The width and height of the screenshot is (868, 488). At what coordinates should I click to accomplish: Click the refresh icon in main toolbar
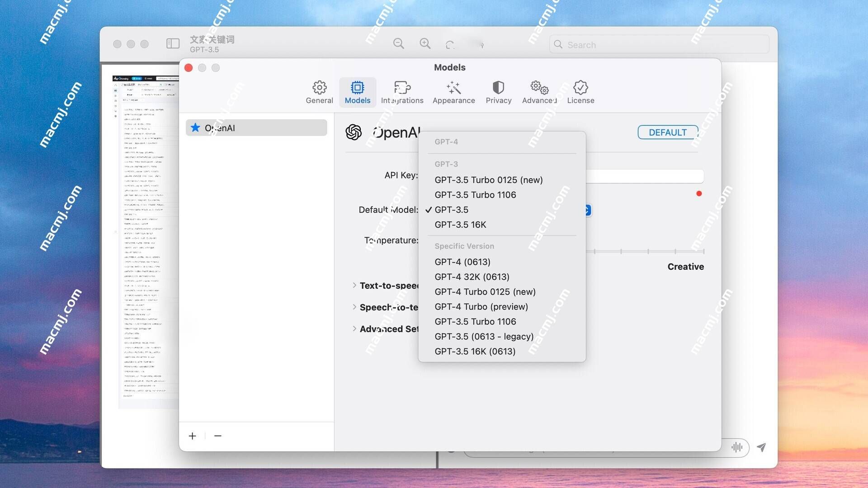point(450,44)
